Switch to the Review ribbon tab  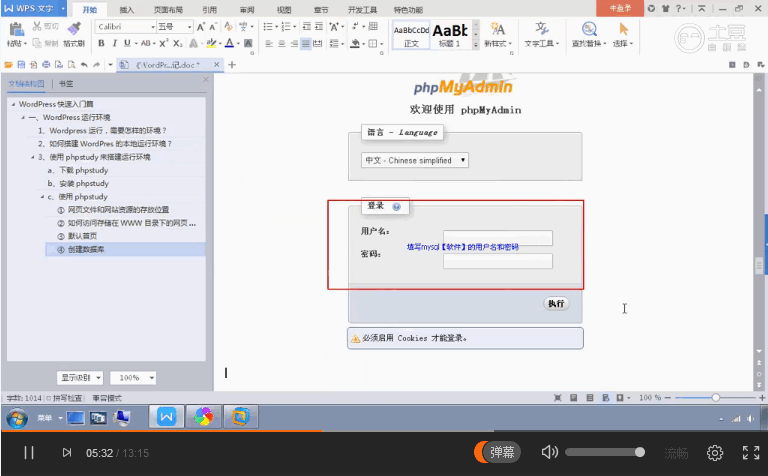click(x=247, y=10)
